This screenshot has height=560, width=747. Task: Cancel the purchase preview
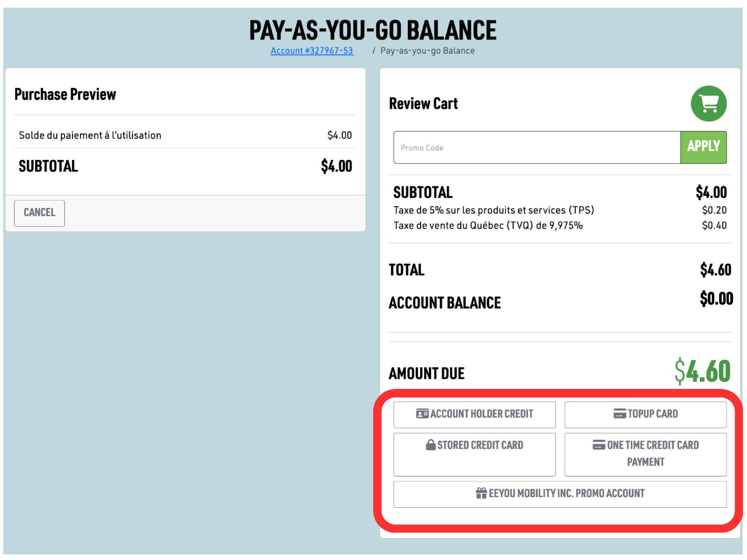coord(39,213)
